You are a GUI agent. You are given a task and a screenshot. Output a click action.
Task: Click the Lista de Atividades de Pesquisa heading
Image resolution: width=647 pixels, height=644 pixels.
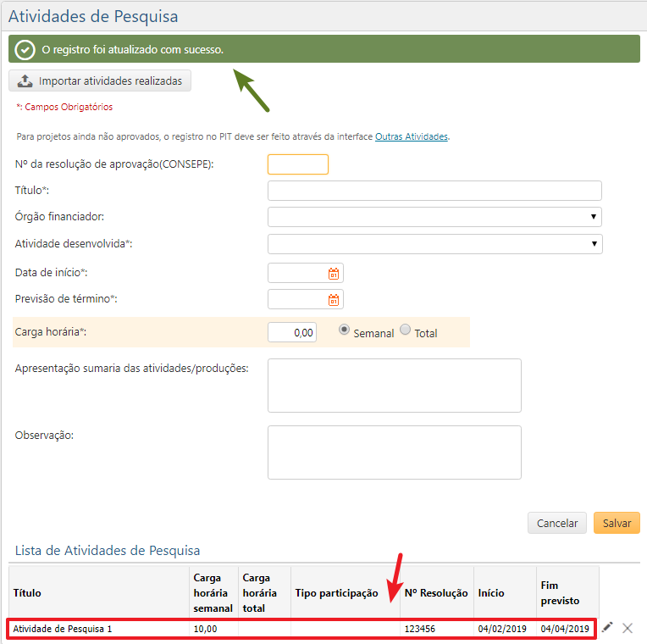[x=108, y=550]
